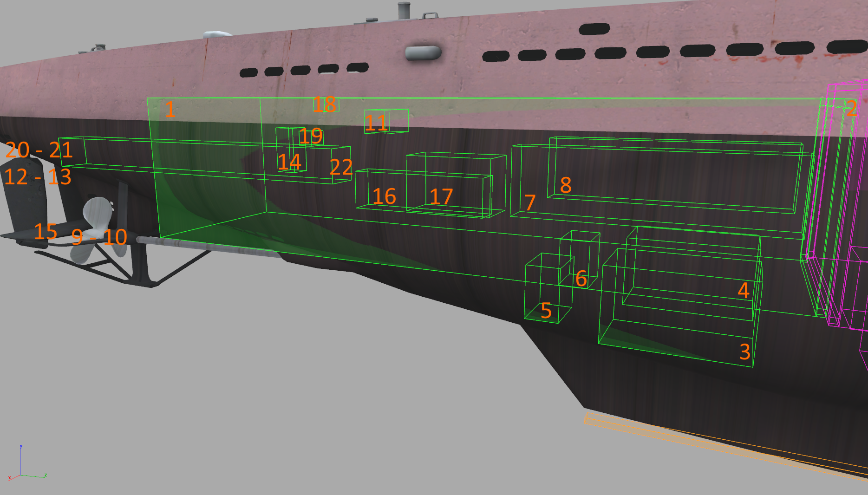Click the green wireframe box numbered 4

692,273
